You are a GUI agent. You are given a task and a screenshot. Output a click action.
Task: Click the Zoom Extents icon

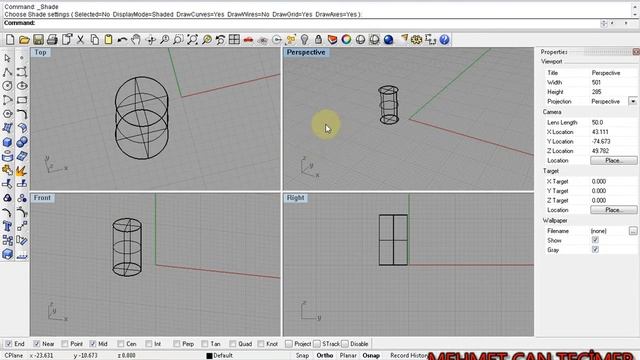point(192,40)
